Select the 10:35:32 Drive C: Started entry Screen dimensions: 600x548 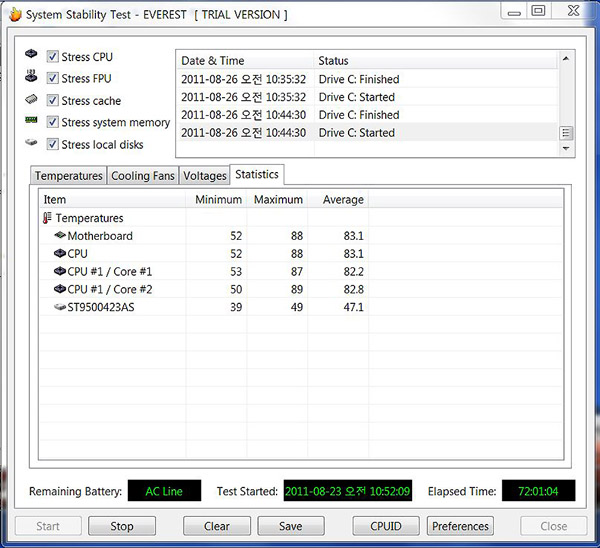[367, 97]
